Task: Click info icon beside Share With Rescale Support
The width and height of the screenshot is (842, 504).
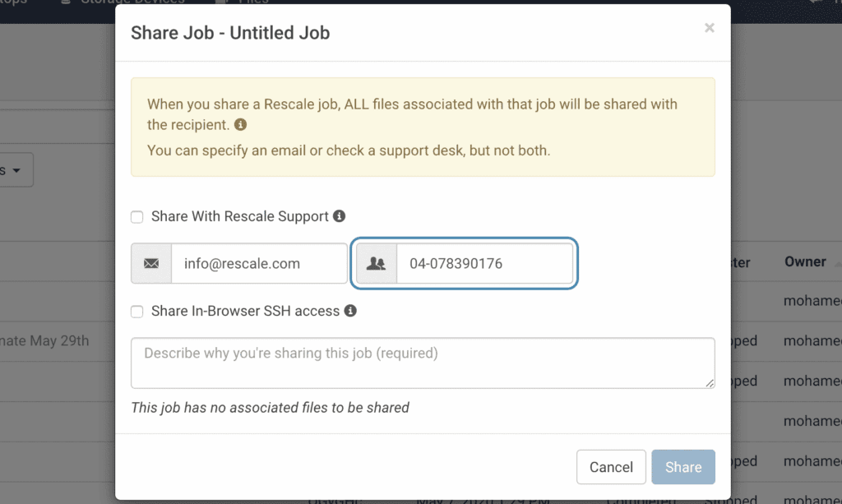Action: [339, 216]
